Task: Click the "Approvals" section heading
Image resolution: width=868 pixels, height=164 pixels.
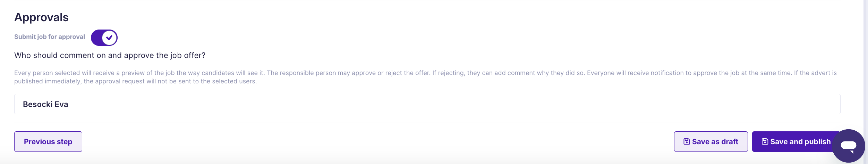Action: [41, 17]
